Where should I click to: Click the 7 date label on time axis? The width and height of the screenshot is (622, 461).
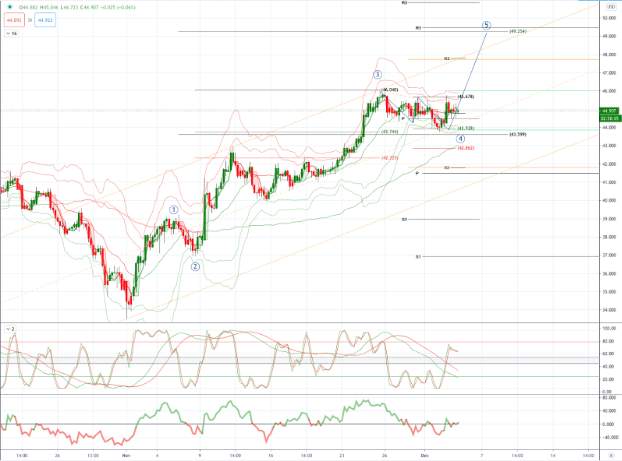(482, 455)
